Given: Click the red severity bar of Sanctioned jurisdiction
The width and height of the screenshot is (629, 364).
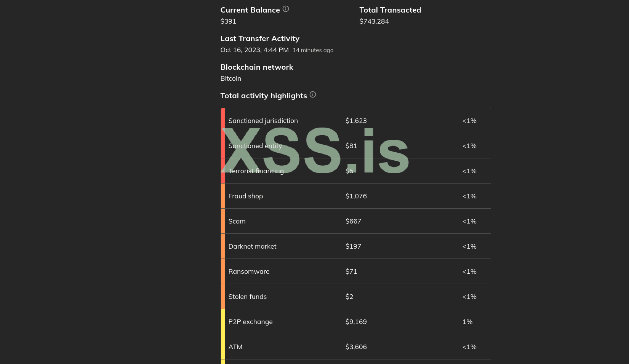Looking at the screenshot, I should [223, 121].
